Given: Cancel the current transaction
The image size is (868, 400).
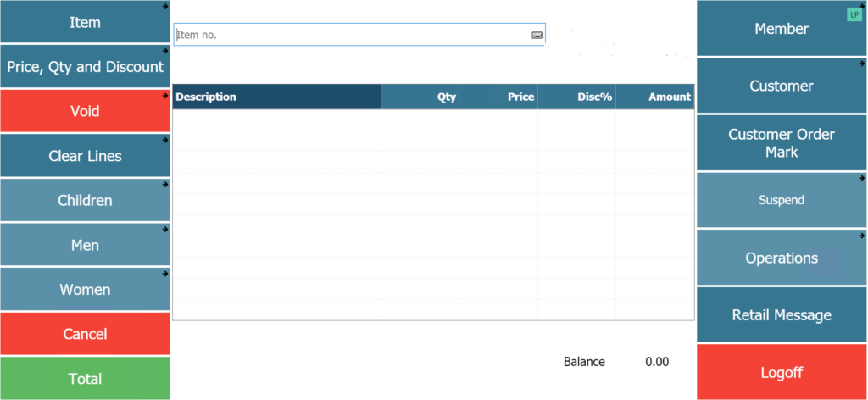Looking at the screenshot, I should pos(86,334).
